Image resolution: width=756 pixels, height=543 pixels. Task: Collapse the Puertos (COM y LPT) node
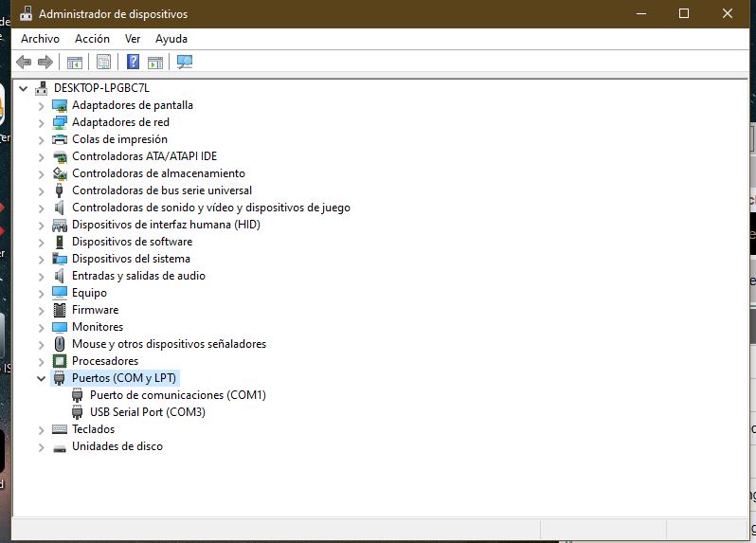(41, 378)
